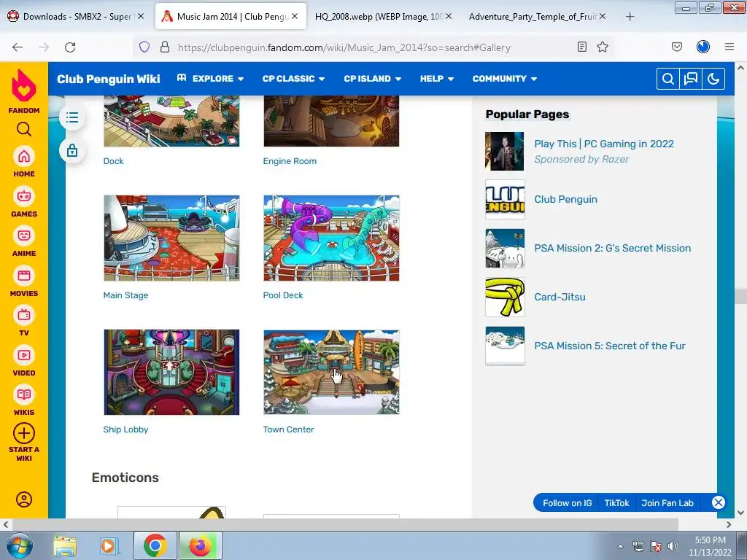Open a new browser tab
The width and height of the screenshot is (747, 560).
coord(630,17)
